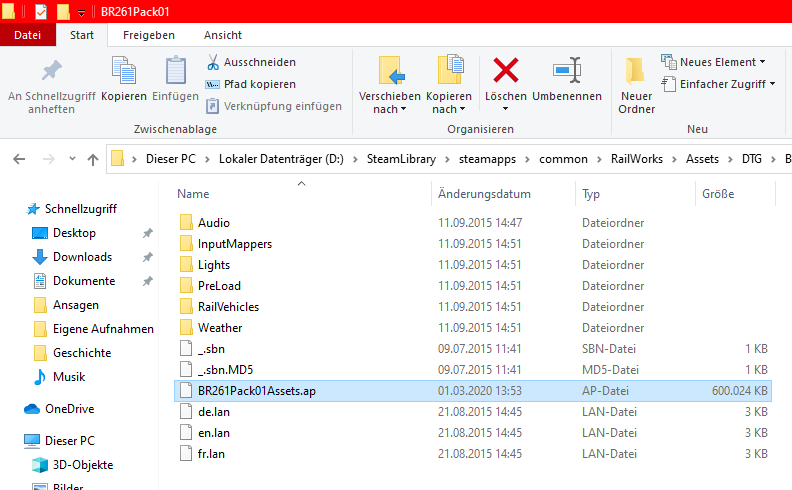Click Dieser PC in the address bar
The image size is (792, 490).
(x=171, y=159)
